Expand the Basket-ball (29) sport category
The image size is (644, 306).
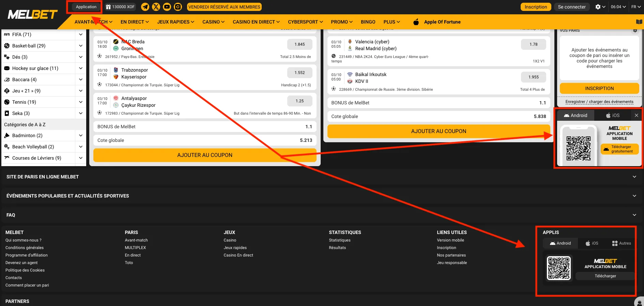point(81,46)
